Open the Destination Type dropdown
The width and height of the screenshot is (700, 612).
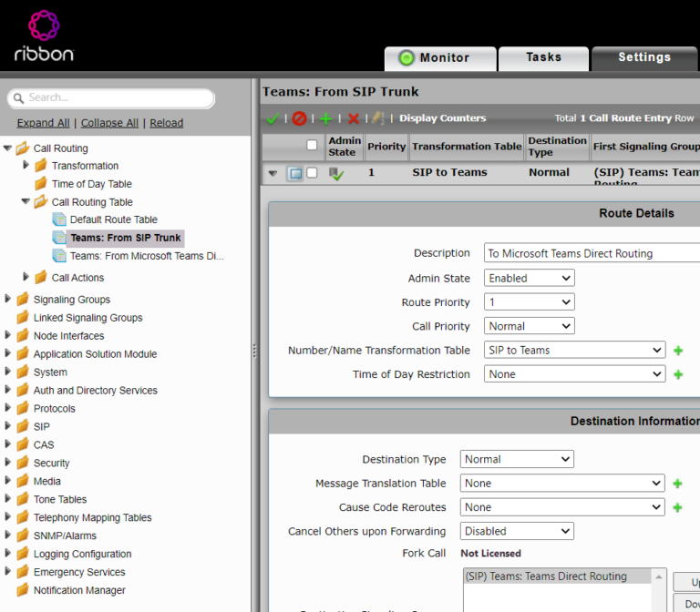(517, 459)
